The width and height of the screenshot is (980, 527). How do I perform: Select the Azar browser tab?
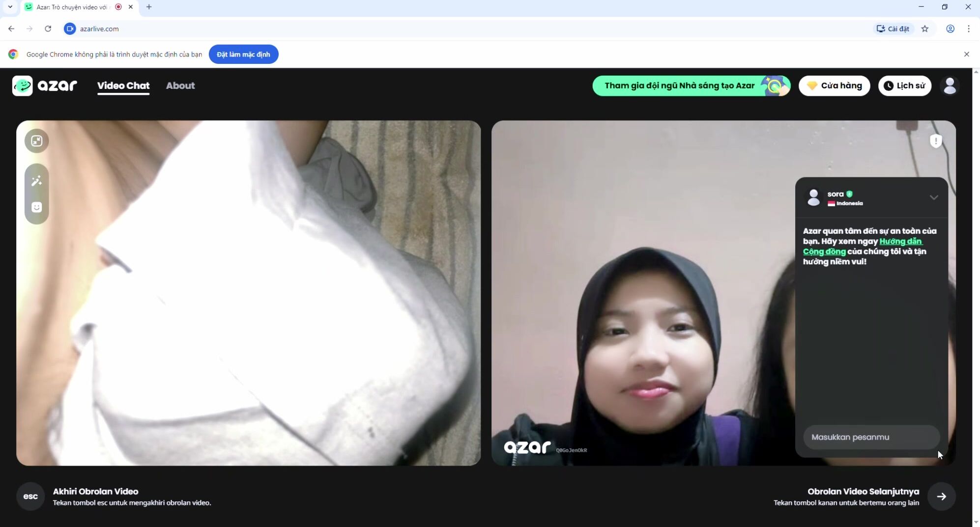[x=79, y=7]
